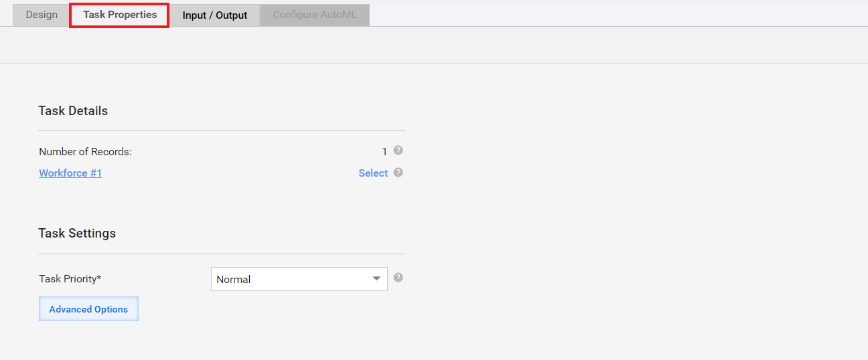The width and height of the screenshot is (868, 360).
Task: Click the Select workforce link
Action: coord(373,173)
